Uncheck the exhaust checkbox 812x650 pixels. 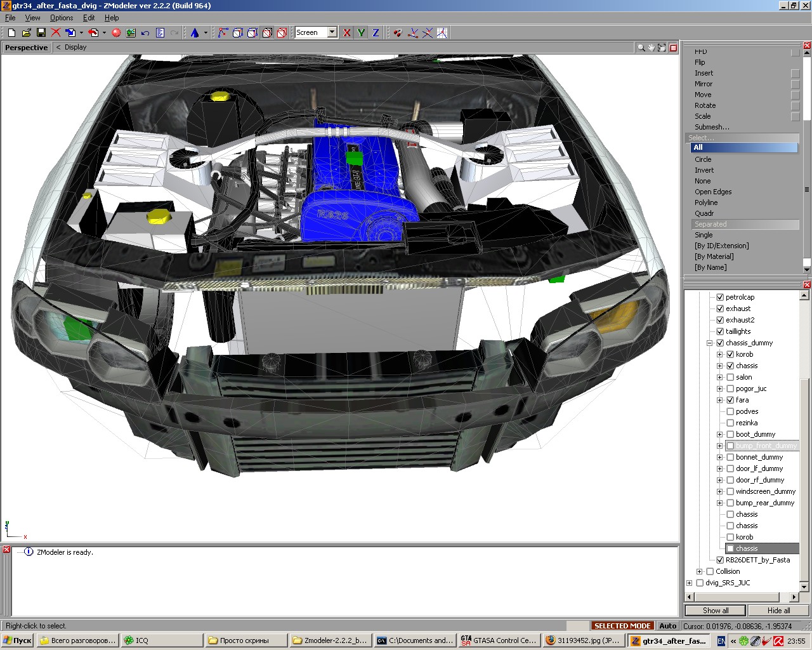(x=720, y=308)
